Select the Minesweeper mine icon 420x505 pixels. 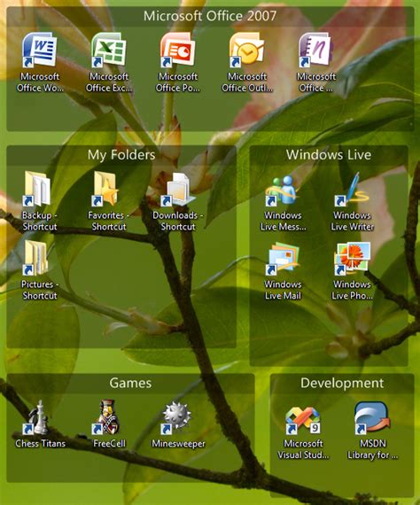pyautogui.click(x=175, y=417)
